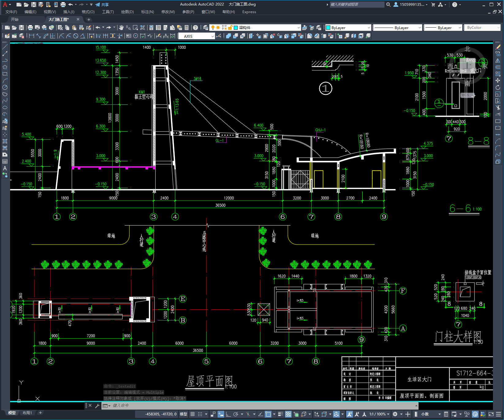Click the Plot print icon
This screenshot has height=420, width=504.
pyautogui.click(x=30, y=28)
